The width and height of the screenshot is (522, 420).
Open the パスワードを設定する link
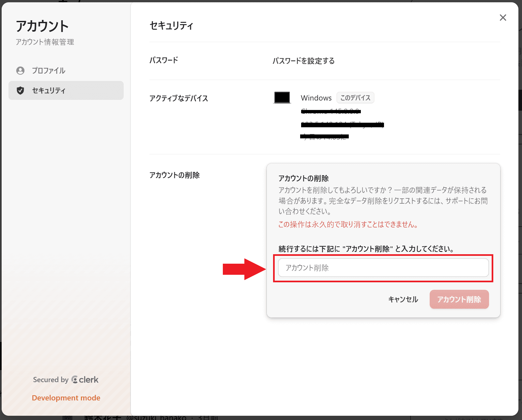pos(304,61)
